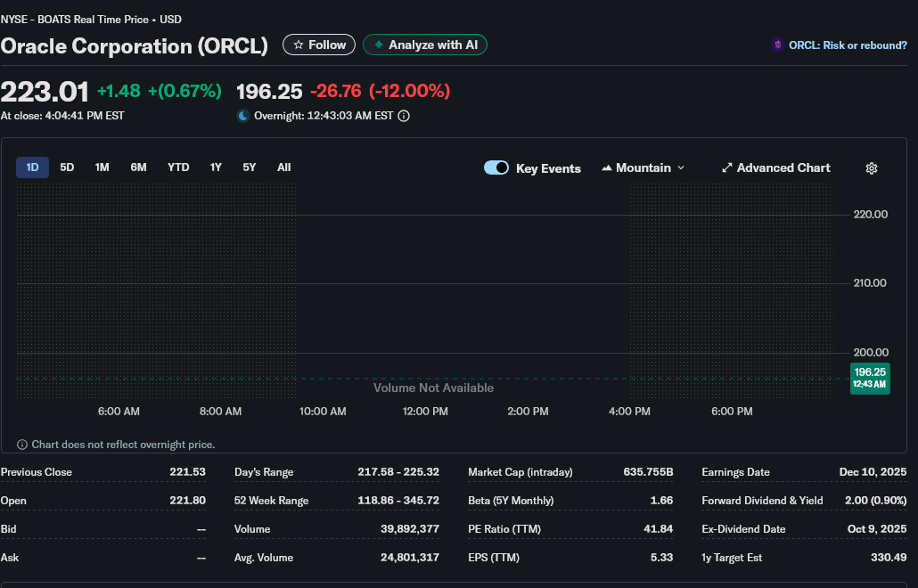
Task: Switch chart to 6M range
Action: [138, 167]
